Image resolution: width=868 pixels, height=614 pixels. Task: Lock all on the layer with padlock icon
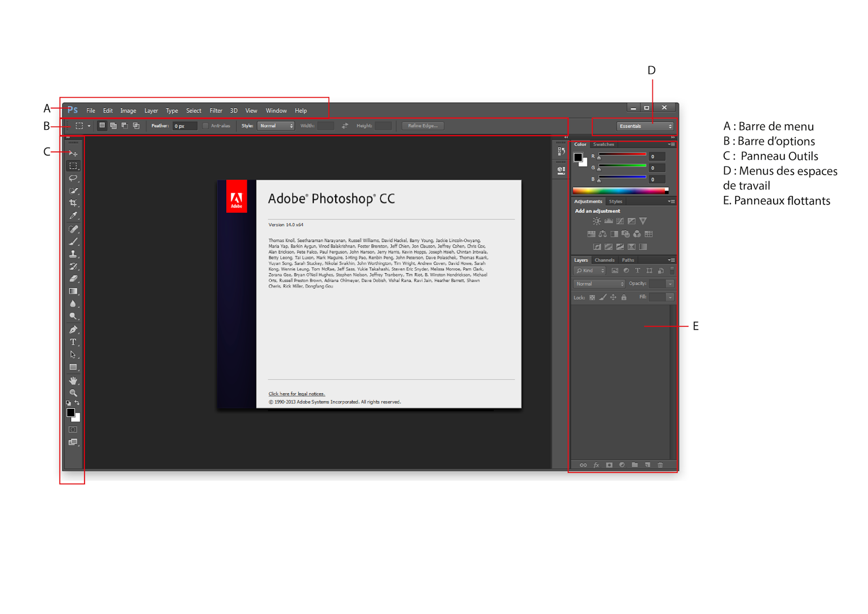624,297
